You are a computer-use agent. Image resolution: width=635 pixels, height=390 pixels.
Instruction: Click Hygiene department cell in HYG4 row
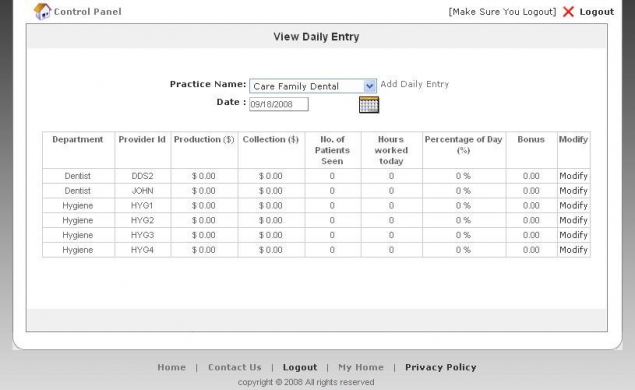[x=78, y=250]
